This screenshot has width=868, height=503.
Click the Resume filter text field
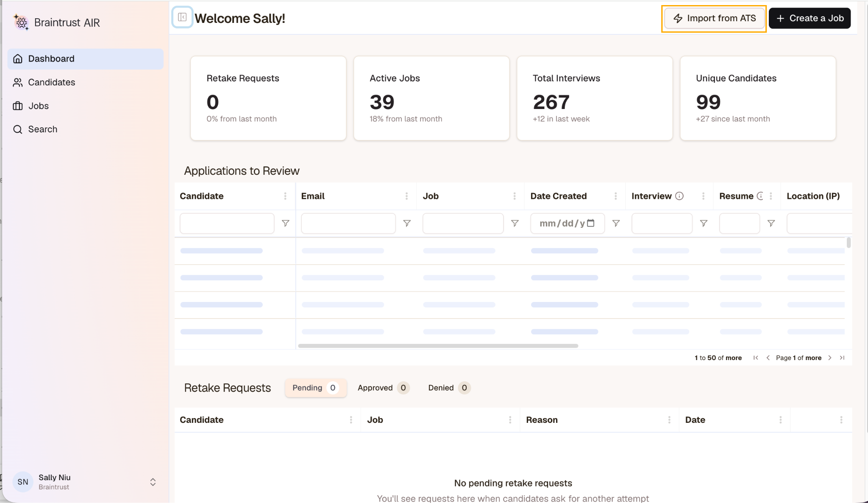point(740,223)
